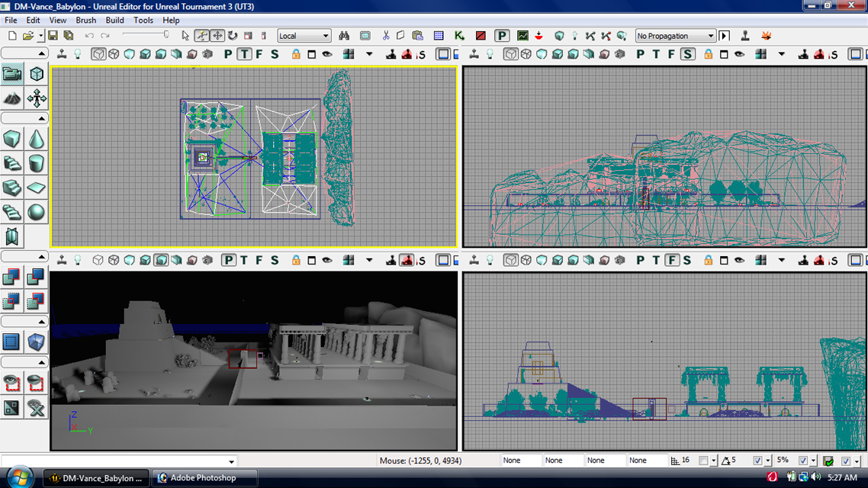Click the CSG Add brush icon
This screenshot has height=488, width=868.
click(x=12, y=278)
